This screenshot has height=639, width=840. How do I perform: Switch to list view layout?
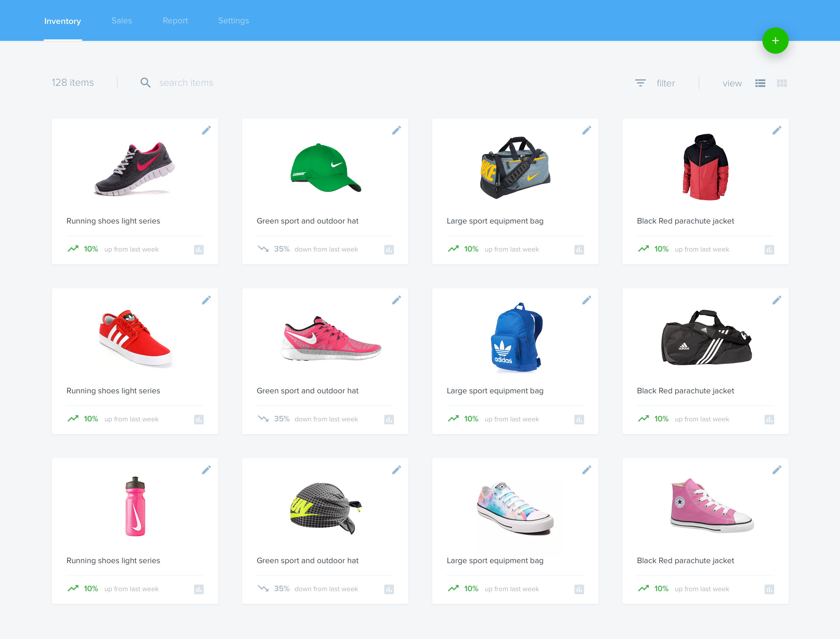[x=760, y=83]
